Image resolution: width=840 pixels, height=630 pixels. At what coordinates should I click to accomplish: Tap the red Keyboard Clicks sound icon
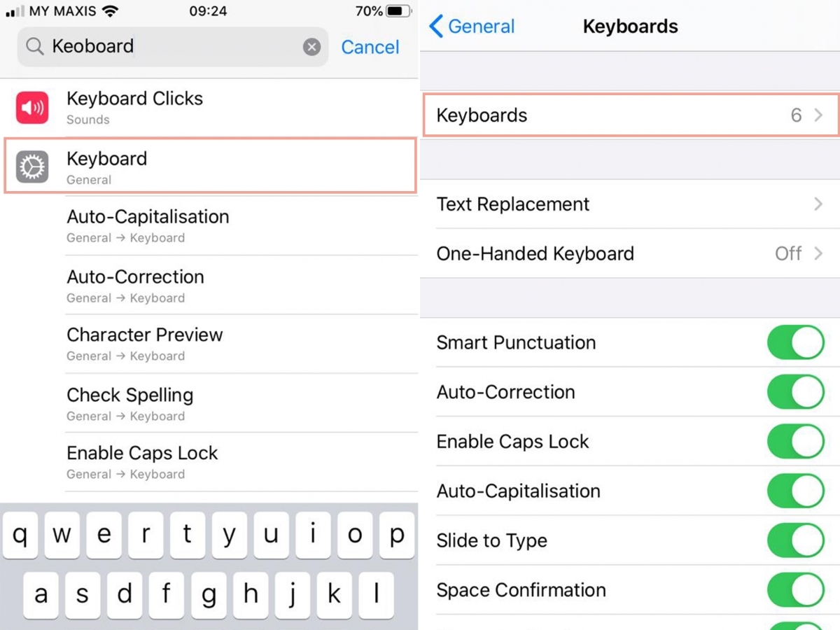[x=32, y=108]
